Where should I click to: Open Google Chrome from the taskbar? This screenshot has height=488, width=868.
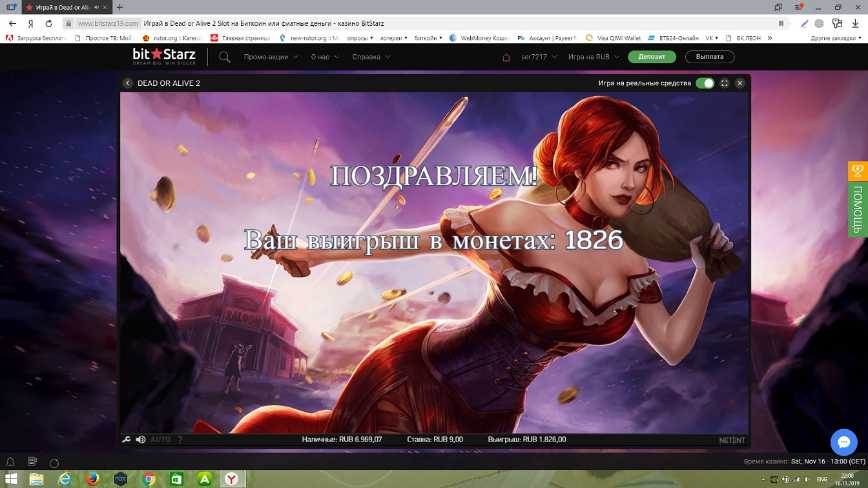point(149,479)
